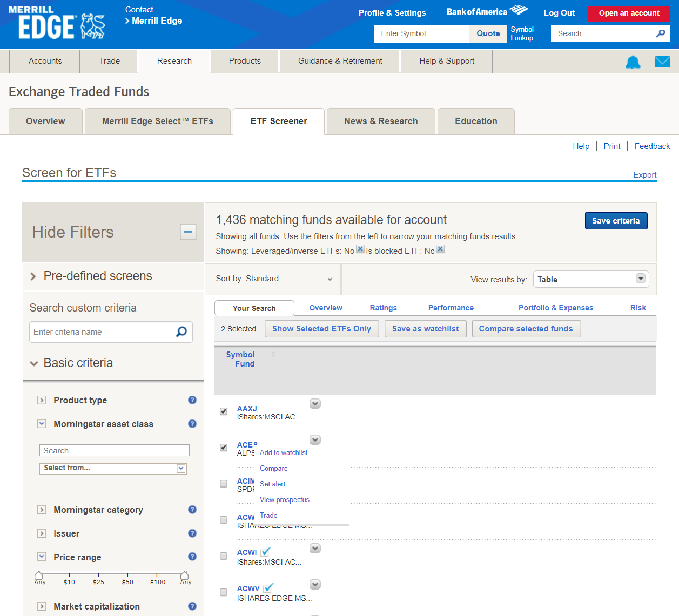Collapse filters with the minus icon
This screenshot has width=679, height=616.
tap(188, 232)
